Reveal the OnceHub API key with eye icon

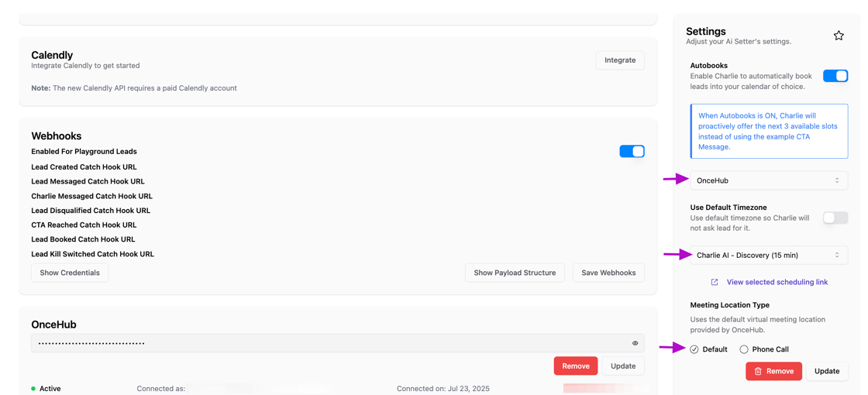[635, 343]
